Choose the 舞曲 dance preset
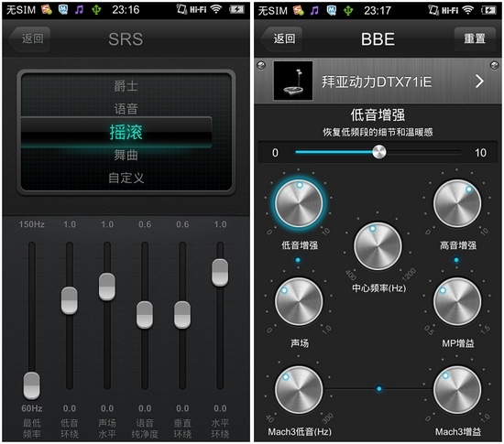Viewport: 504px width, 444px height. point(126,155)
